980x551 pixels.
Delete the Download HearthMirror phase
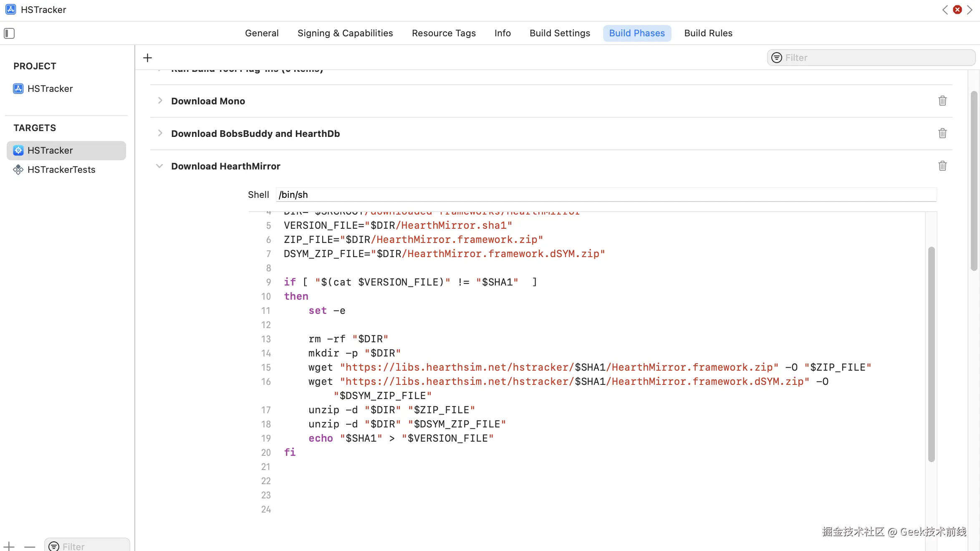pos(942,166)
